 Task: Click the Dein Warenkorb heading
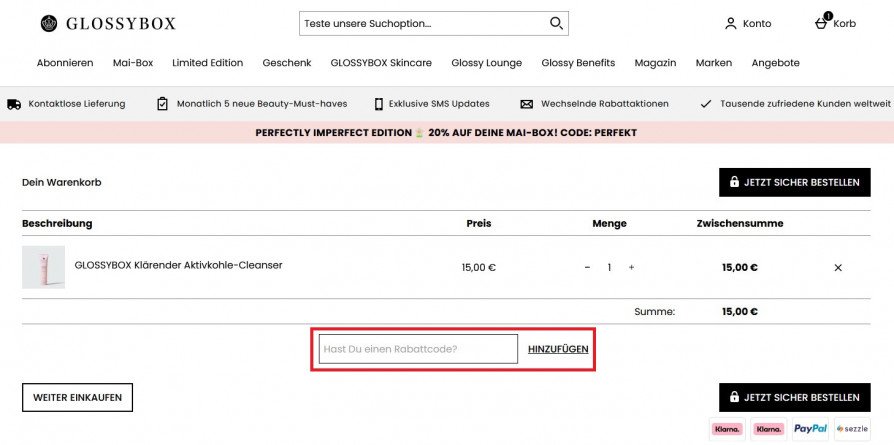62,183
